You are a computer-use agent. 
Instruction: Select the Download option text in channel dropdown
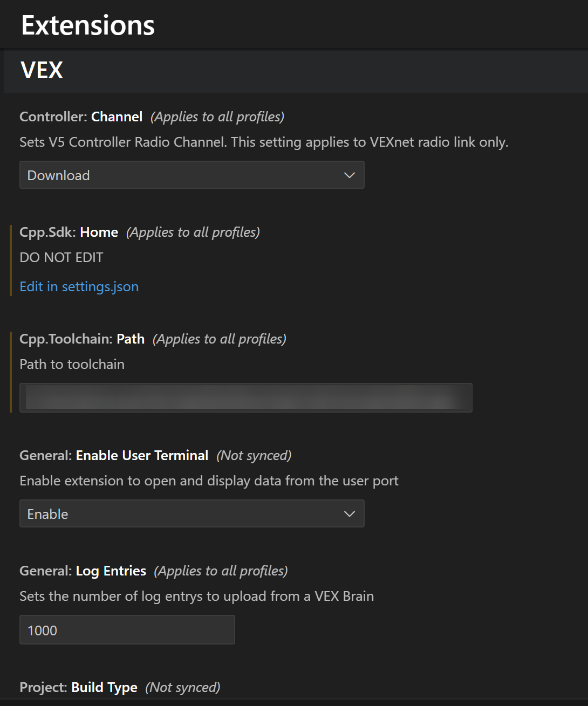point(58,175)
